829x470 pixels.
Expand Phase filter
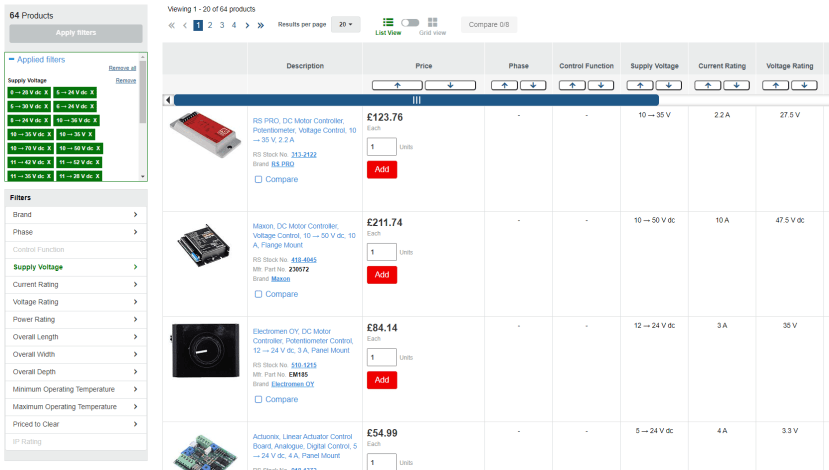coord(76,232)
